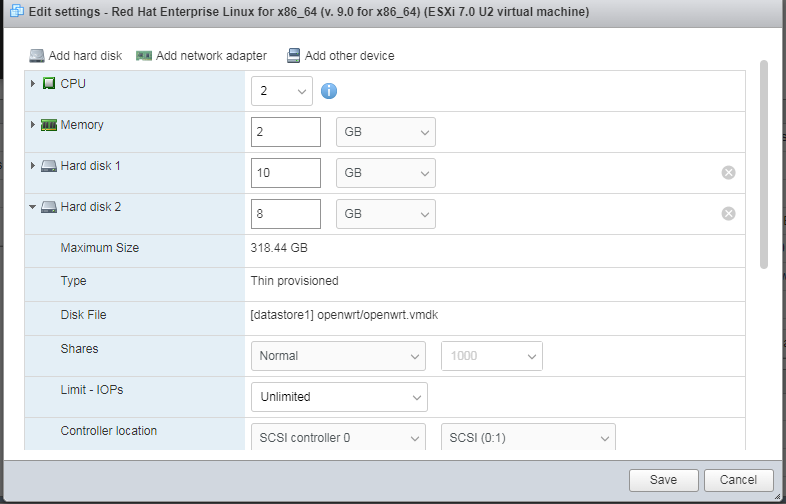786x504 pixels.
Task: Click the CPU info icon
Action: point(329,91)
